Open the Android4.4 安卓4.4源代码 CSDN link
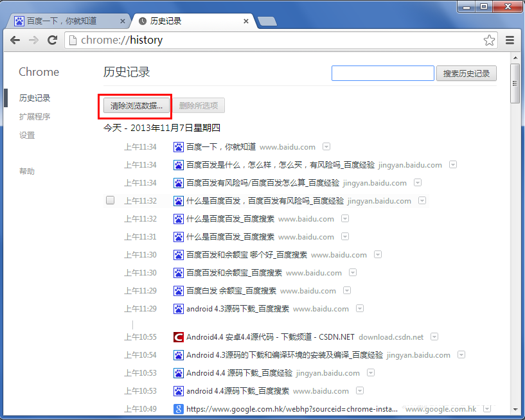 pyautogui.click(x=270, y=337)
